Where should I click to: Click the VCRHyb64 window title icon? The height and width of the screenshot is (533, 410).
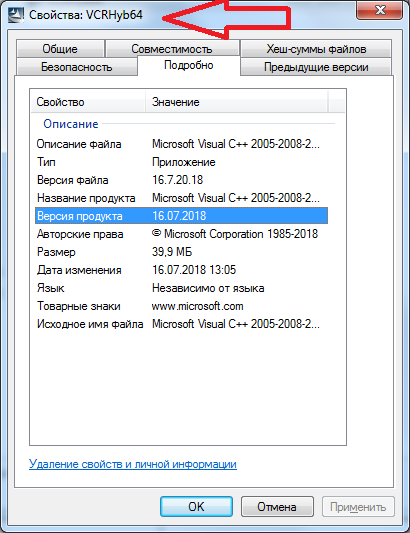point(16,15)
